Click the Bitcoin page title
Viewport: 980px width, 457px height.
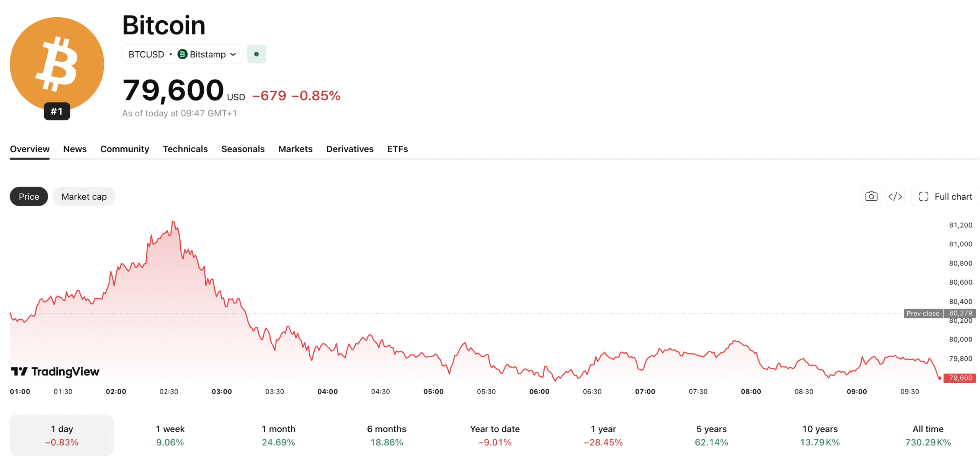164,25
